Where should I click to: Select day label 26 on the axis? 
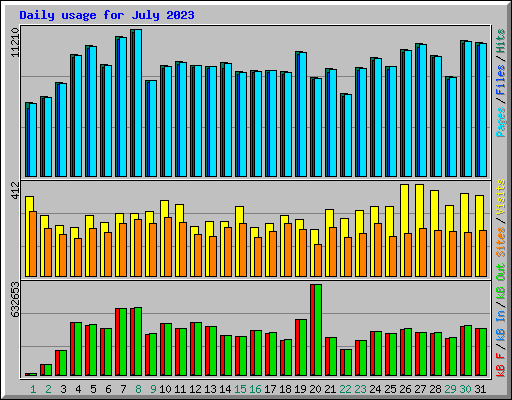[405, 389]
